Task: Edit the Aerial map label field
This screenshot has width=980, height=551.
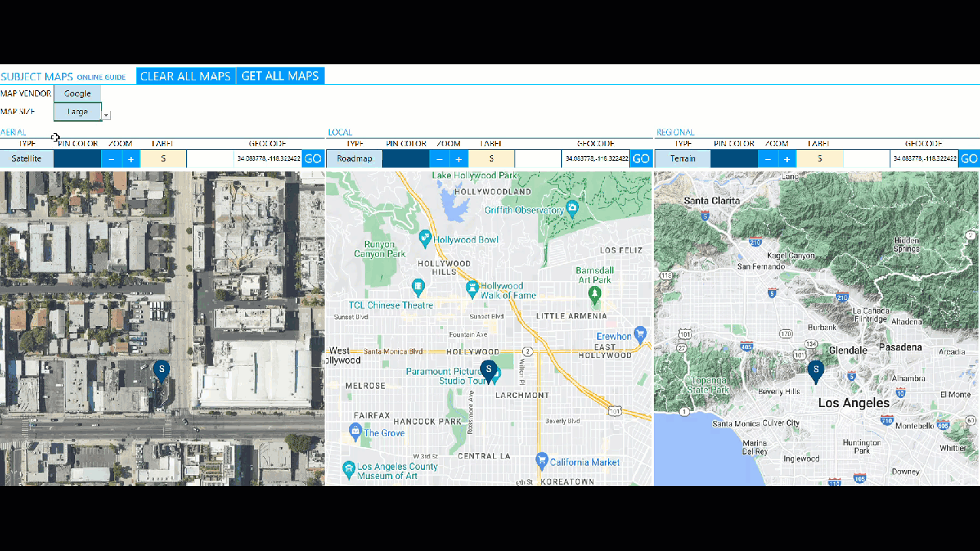Action: [x=163, y=158]
